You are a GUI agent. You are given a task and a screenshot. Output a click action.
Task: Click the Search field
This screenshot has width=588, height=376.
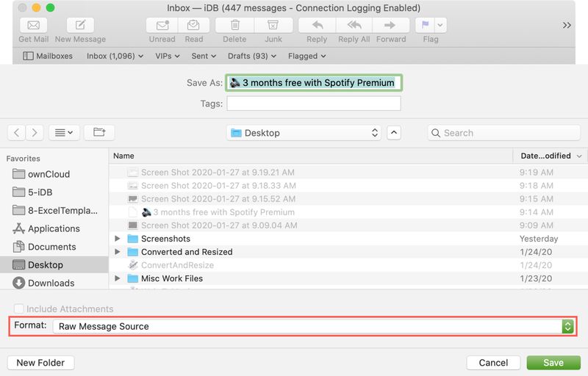503,133
